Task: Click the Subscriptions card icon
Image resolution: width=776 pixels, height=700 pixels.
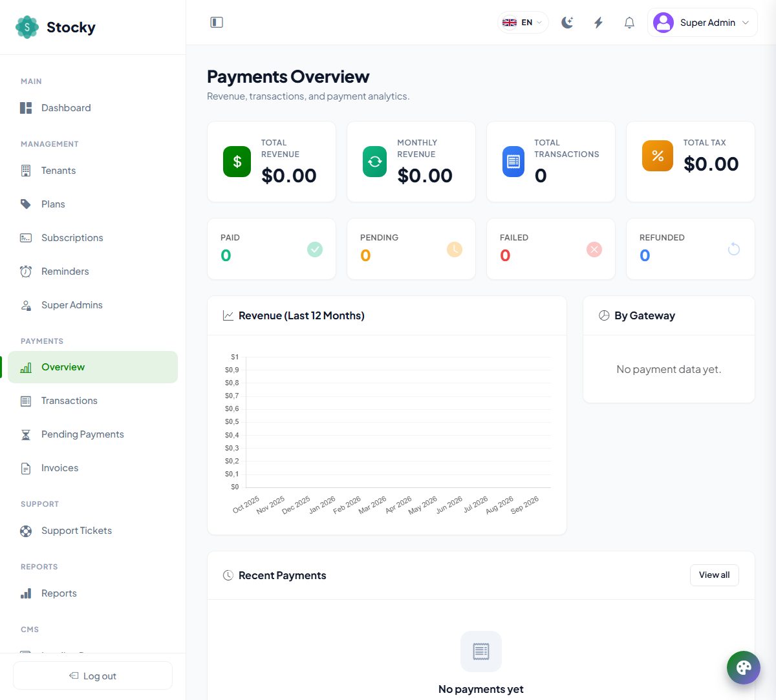Action: coord(26,238)
